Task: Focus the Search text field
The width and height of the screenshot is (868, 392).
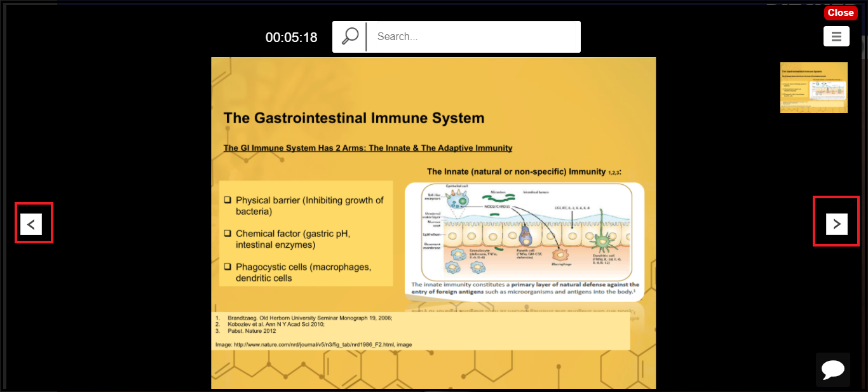Action: click(x=473, y=37)
